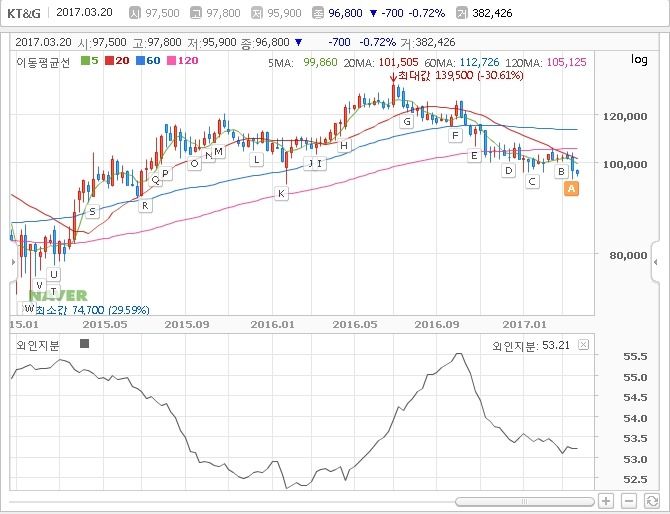Zoom in with the plus button
This screenshot has width=670, height=514.
[x=605, y=500]
